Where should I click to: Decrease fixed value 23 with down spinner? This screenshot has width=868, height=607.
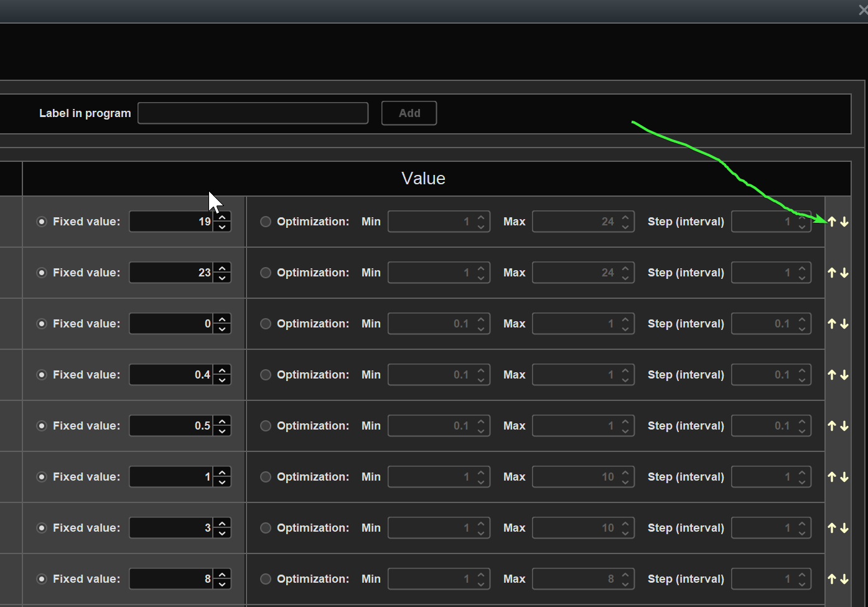point(222,278)
